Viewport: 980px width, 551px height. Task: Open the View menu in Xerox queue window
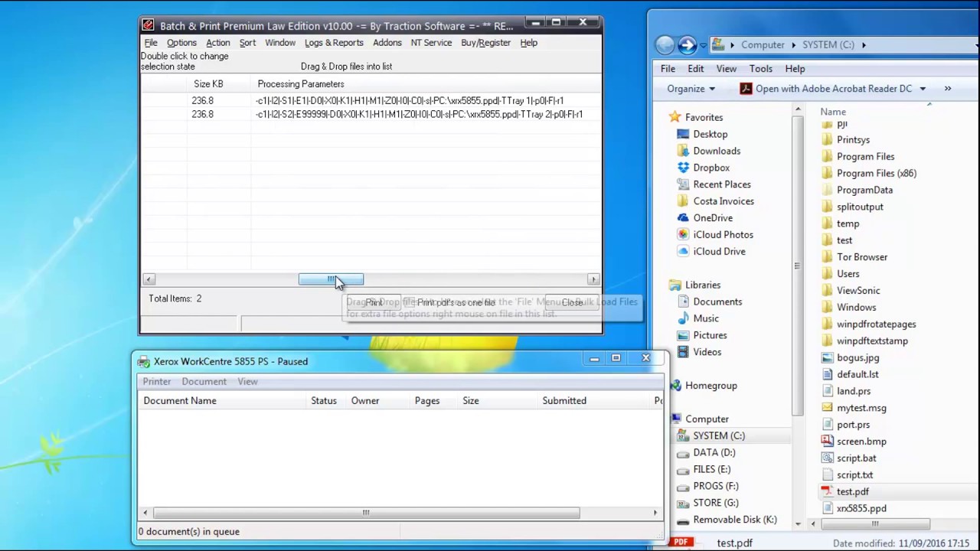coord(247,381)
